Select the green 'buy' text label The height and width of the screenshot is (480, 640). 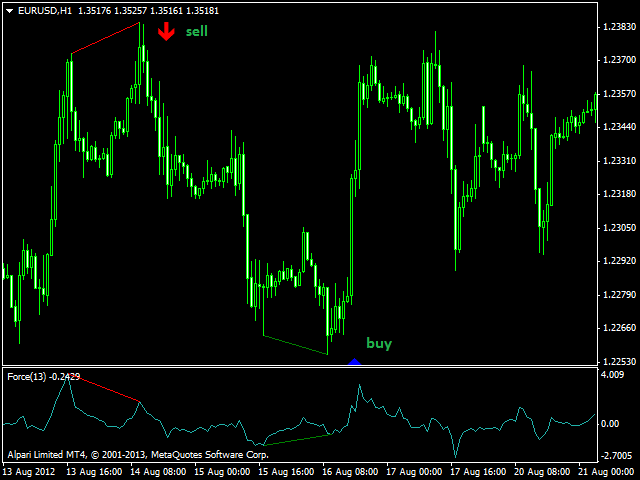pos(379,343)
